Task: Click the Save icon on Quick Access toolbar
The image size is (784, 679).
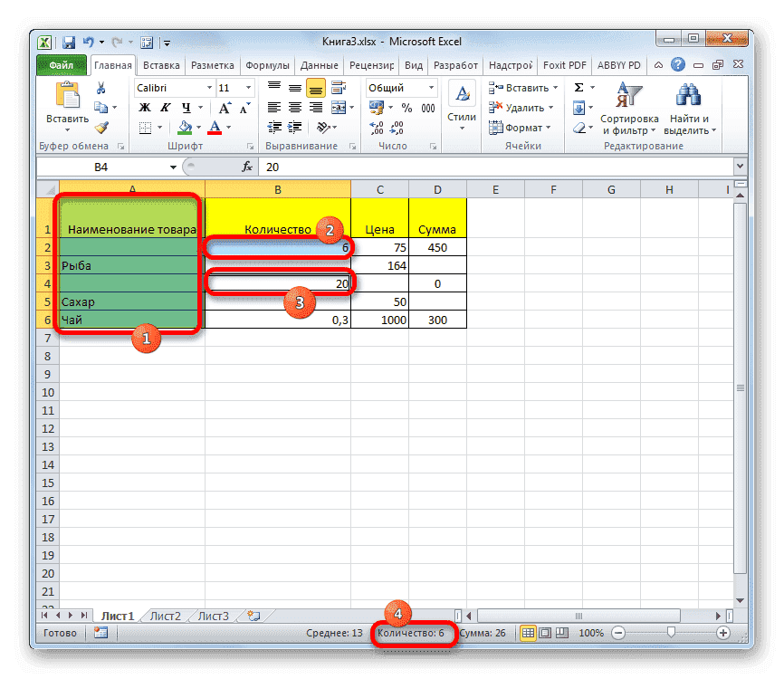Action: (x=67, y=42)
